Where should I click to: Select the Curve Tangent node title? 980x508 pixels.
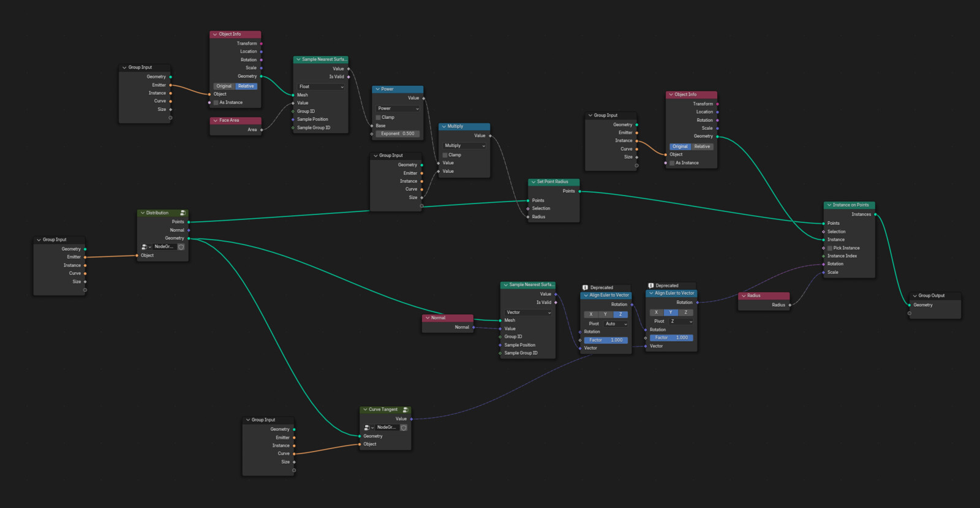[x=383, y=409]
